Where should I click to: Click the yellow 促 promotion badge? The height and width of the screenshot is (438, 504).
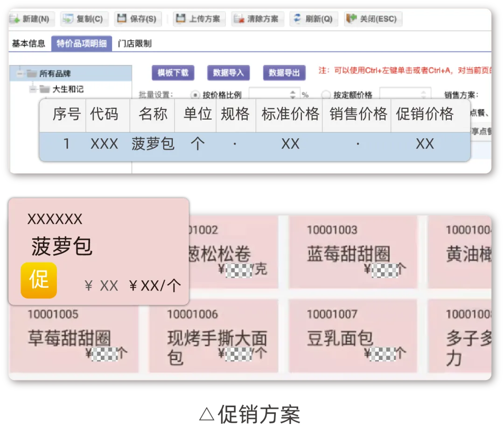point(39,280)
